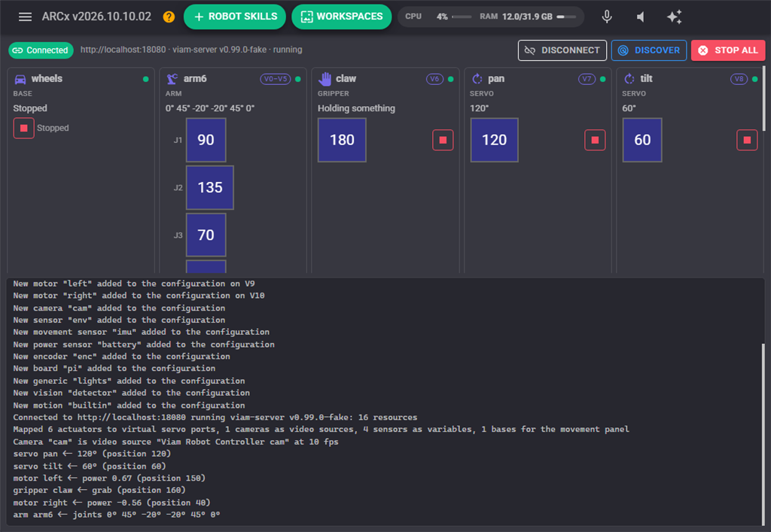This screenshot has height=532, width=771.
Task: Click the tilt green status dot
Action: point(754,79)
